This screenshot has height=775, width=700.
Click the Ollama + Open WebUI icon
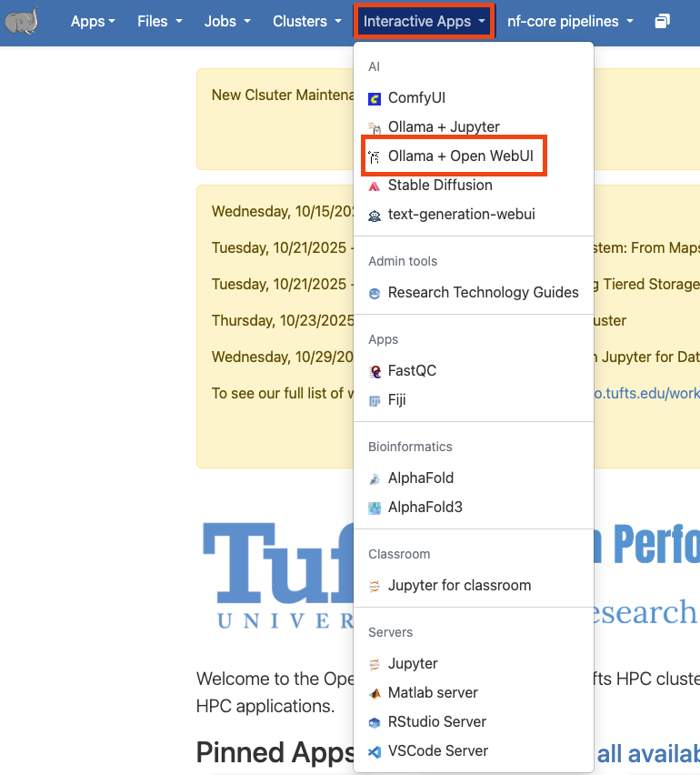click(x=375, y=157)
